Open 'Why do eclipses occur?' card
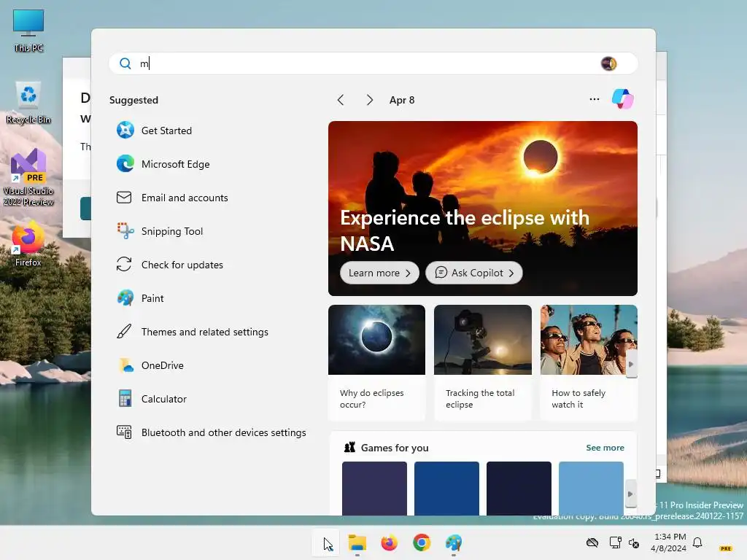Image resolution: width=747 pixels, height=560 pixels. coord(376,363)
